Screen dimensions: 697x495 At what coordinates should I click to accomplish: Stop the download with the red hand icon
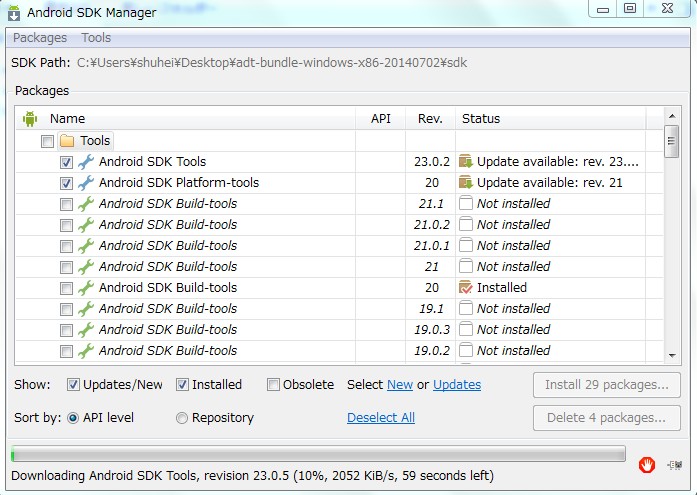pyautogui.click(x=647, y=465)
